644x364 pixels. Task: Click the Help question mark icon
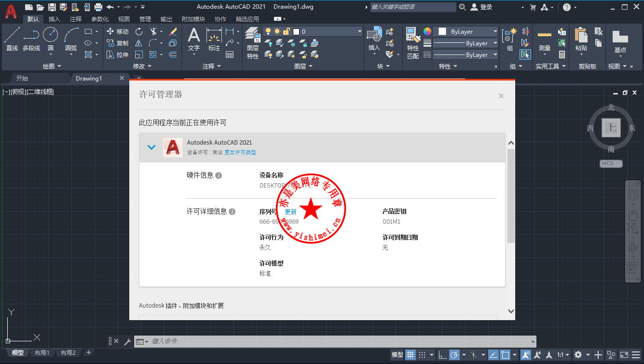tap(567, 7)
